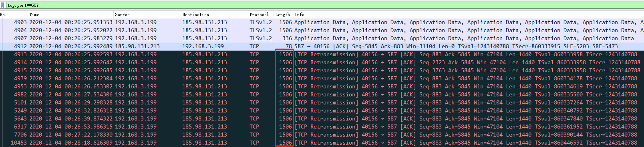Select packet 4914 with Seq=2323
Image resolution: width=644 pixels, height=147 pixels.
[x=322, y=63]
